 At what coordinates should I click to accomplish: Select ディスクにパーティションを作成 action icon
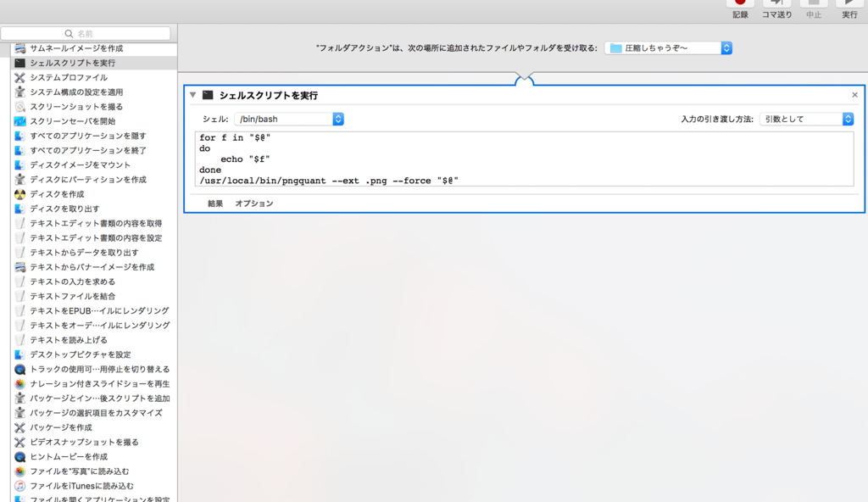pyautogui.click(x=20, y=180)
